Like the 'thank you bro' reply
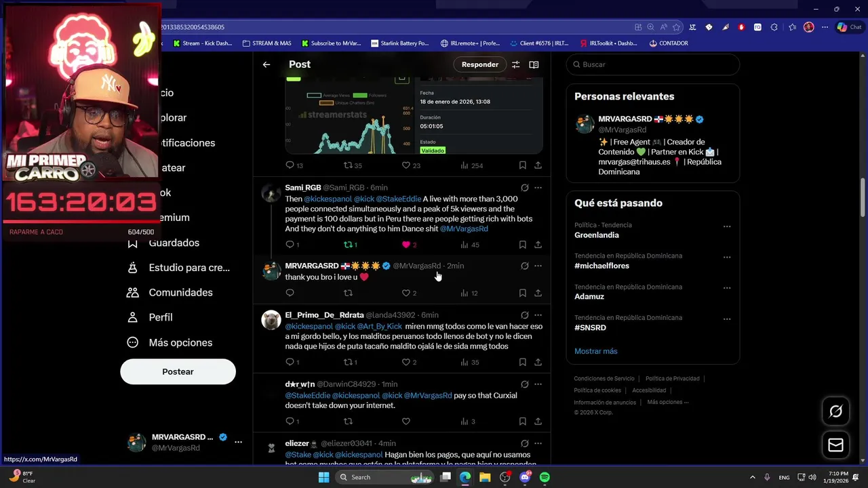 coord(406,293)
